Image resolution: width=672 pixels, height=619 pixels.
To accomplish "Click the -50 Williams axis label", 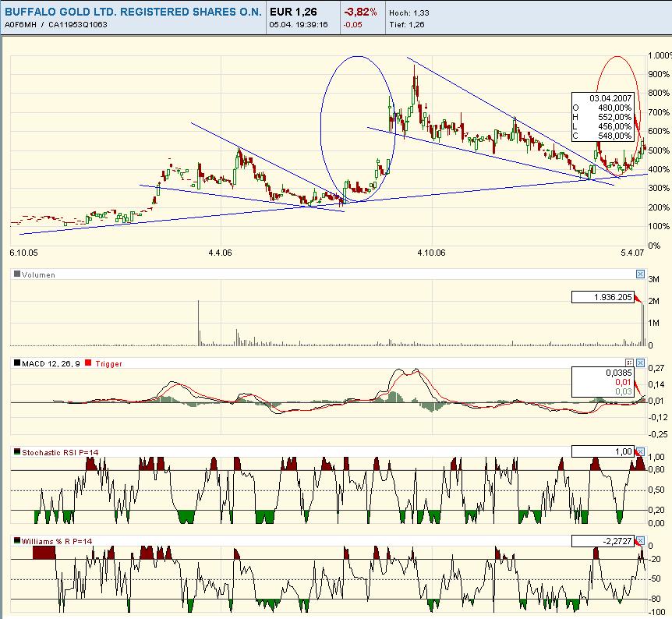I will pos(654,579).
